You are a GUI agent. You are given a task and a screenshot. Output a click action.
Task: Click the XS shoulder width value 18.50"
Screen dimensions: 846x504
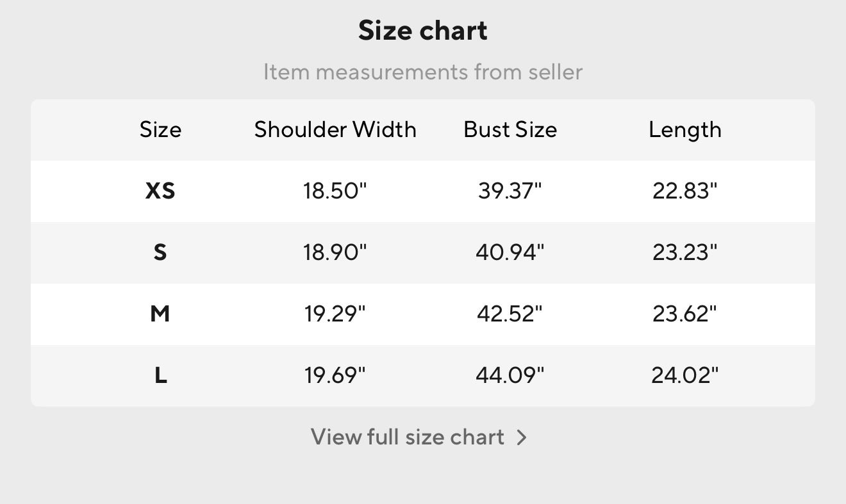pos(335,191)
